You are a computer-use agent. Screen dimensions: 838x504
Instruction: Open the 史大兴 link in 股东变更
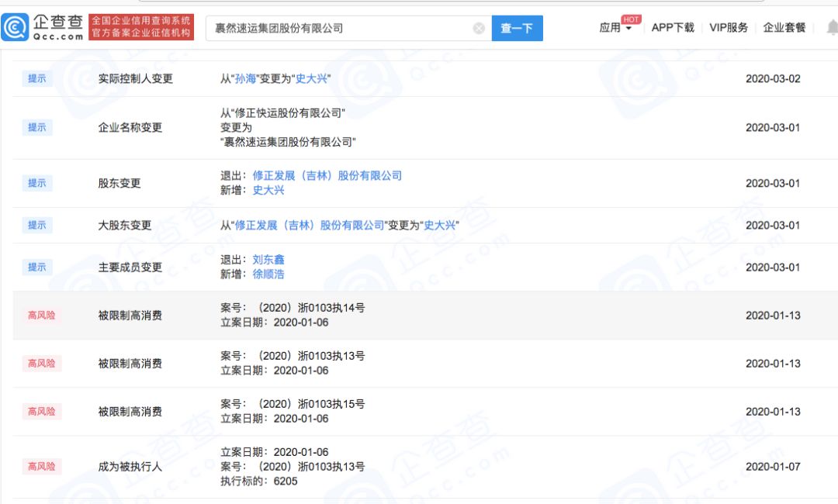point(267,190)
